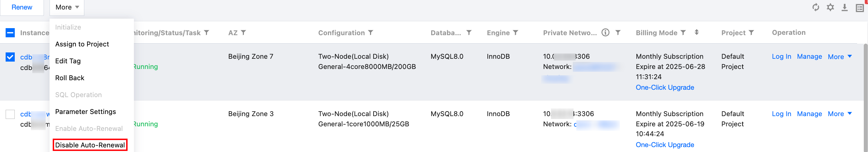The width and height of the screenshot is (868, 152).
Task: Click the Configuration column filter icon
Action: point(370,33)
